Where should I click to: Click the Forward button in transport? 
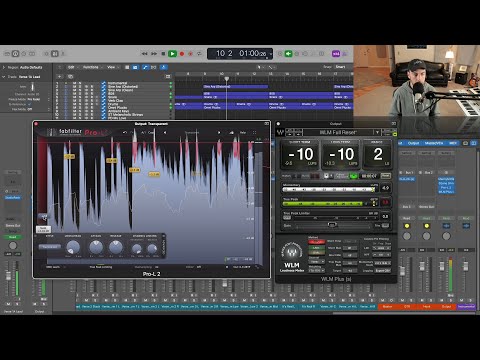[x=154, y=54]
